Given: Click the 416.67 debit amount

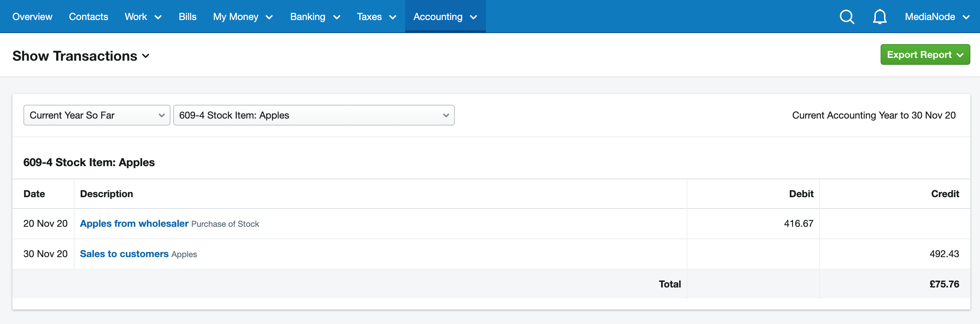Looking at the screenshot, I should coord(798,224).
